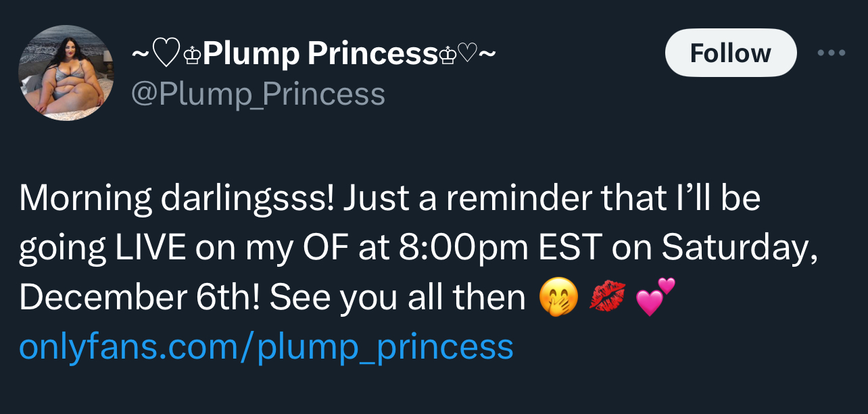Click the "See you all then" text
The image size is (868, 414).
pos(397,299)
